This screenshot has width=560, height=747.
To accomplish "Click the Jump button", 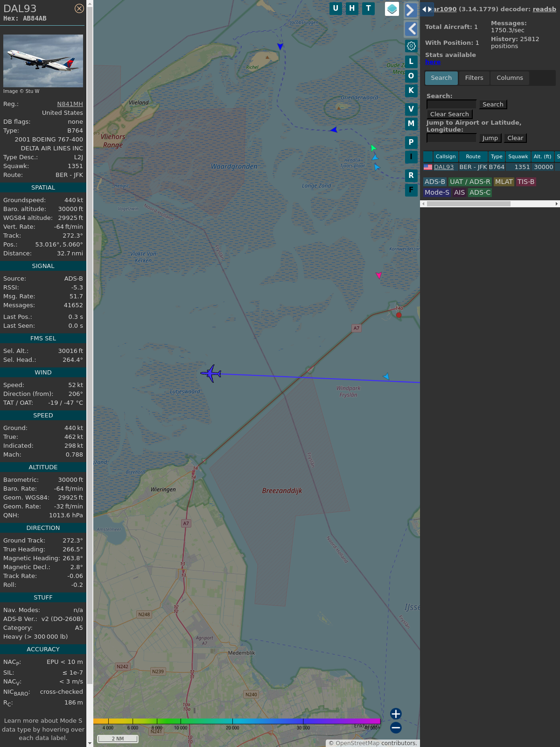I will pyautogui.click(x=490, y=138).
